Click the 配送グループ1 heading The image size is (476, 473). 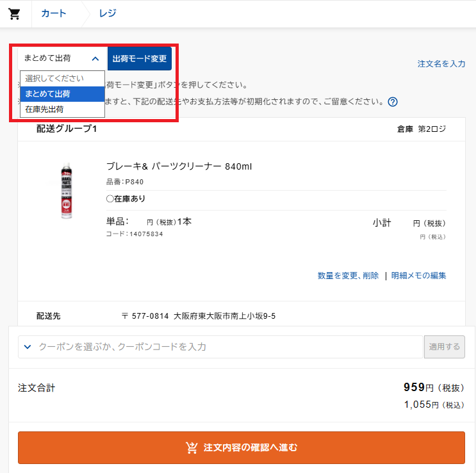pyautogui.click(x=67, y=129)
